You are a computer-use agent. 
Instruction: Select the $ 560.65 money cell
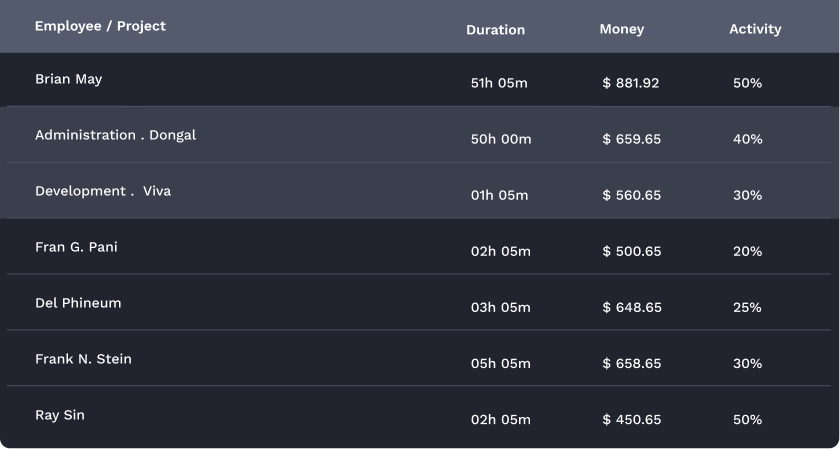[632, 195]
